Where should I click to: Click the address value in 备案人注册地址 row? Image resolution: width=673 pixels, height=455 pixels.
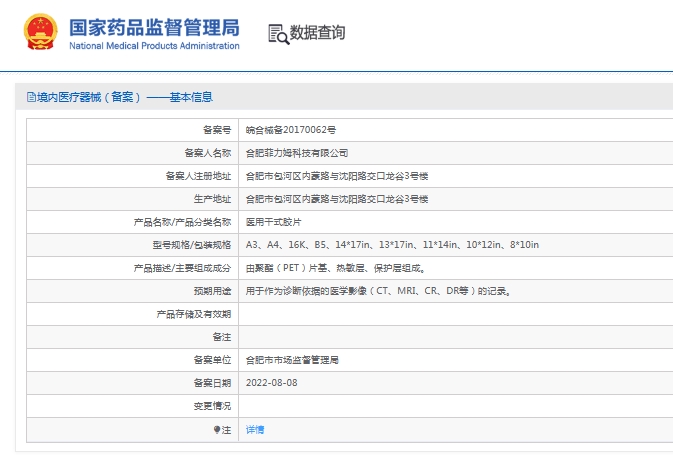[x=337, y=176]
